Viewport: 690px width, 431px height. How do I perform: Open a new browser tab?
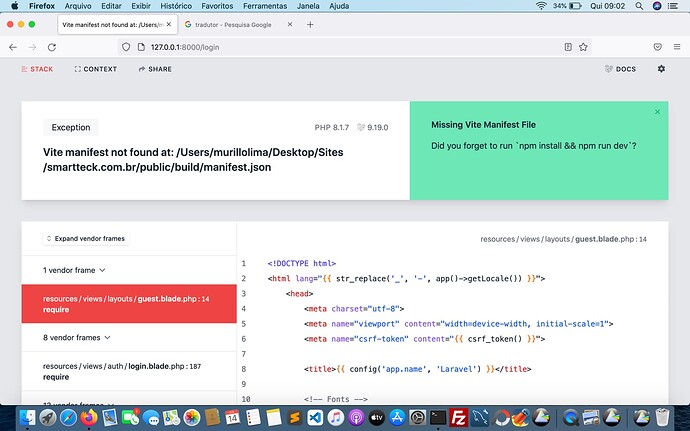tap(310, 25)
